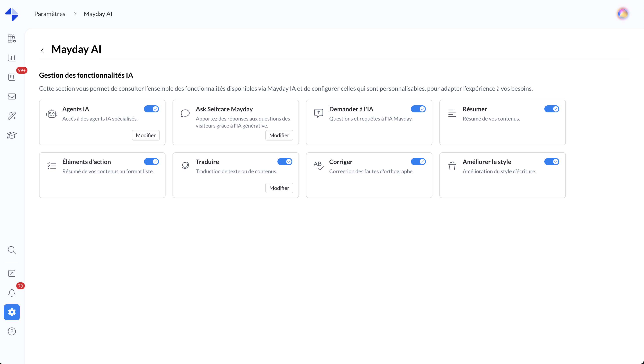The image size is (644, 364).
Task: Open notifications bell with 70 badge
Action: (12, 293)
